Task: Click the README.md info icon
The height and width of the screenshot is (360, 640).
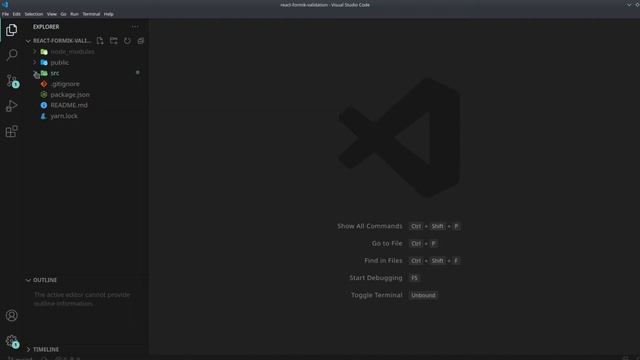Action: [44, 105]
